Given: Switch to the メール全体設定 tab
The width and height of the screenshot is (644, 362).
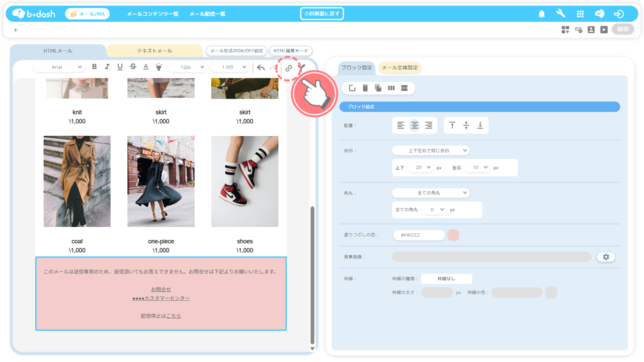Looking at the screenshot, I should tap(399, 68).
